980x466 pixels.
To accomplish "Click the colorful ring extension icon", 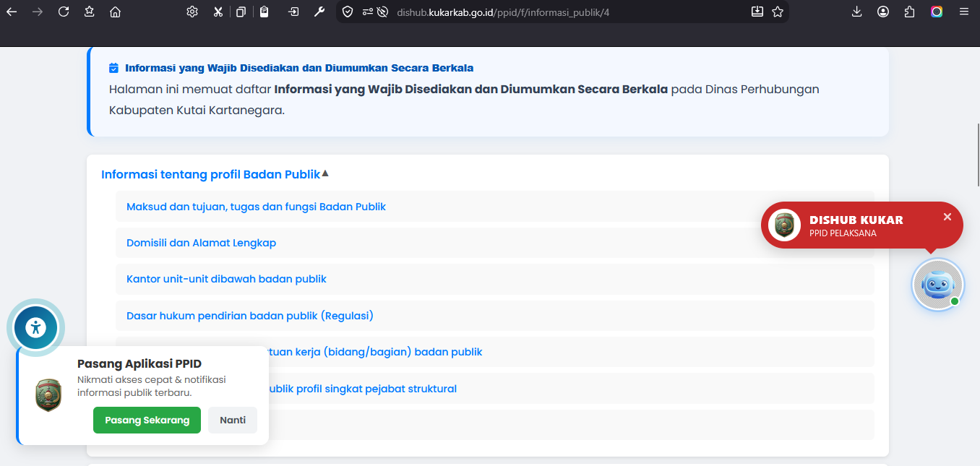I will pyautogui.click(x=937, y=12).
